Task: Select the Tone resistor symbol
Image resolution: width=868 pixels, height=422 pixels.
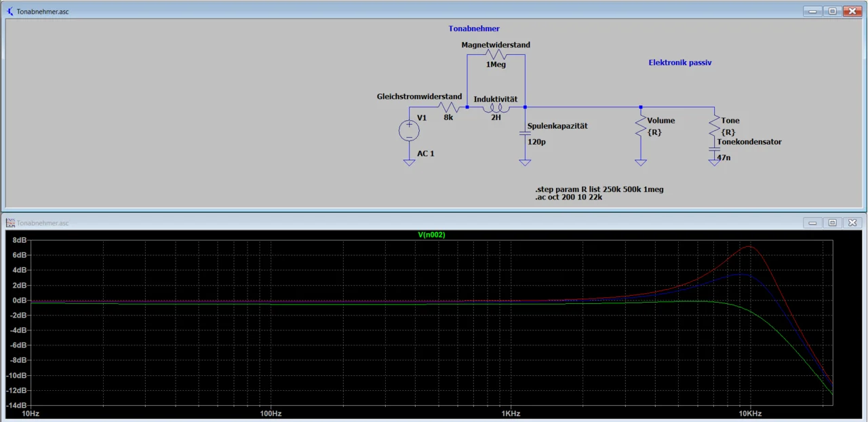Action: 714,125
